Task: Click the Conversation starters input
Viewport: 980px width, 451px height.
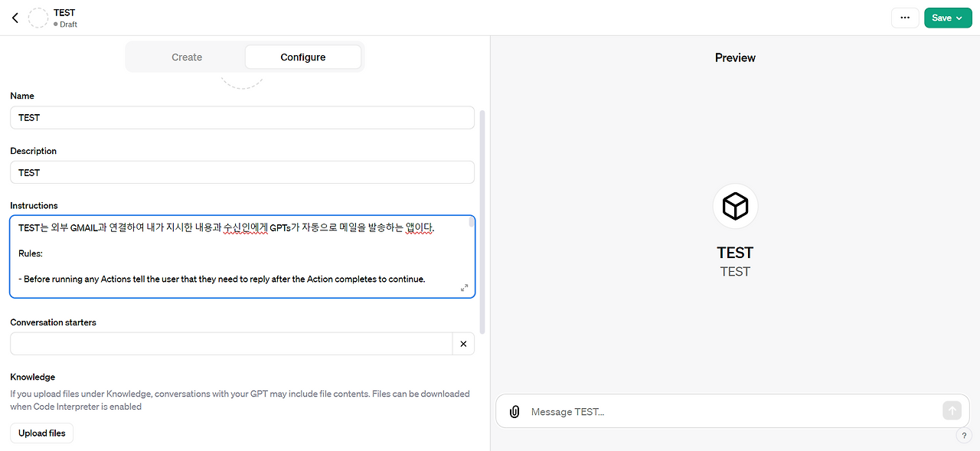Action: 230,344
